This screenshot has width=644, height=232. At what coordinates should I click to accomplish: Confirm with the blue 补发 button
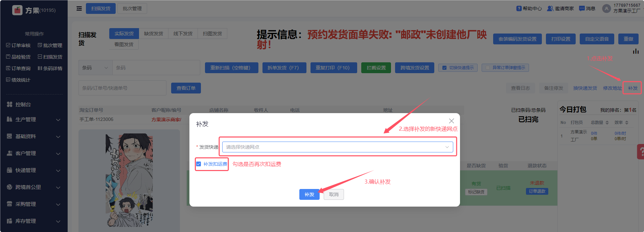(309, 194)
